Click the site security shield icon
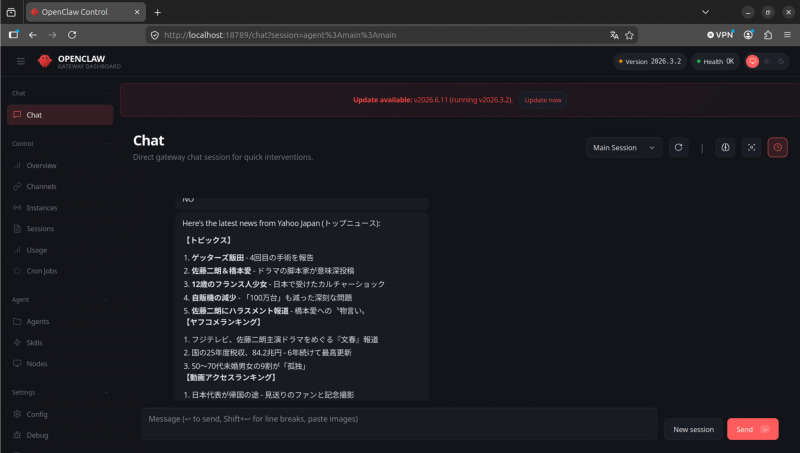The image size is (800, 453). 155,35
